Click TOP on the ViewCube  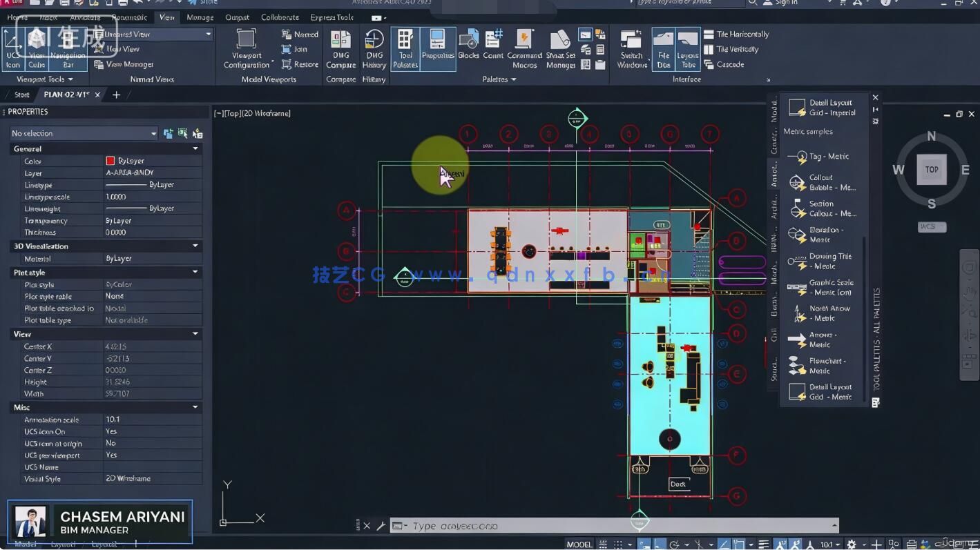932,168
